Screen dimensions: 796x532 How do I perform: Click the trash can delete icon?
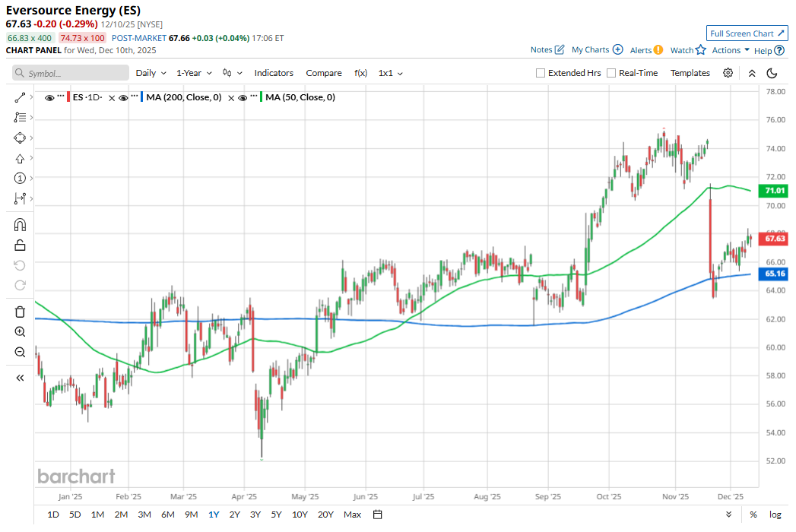coord(20,312)
